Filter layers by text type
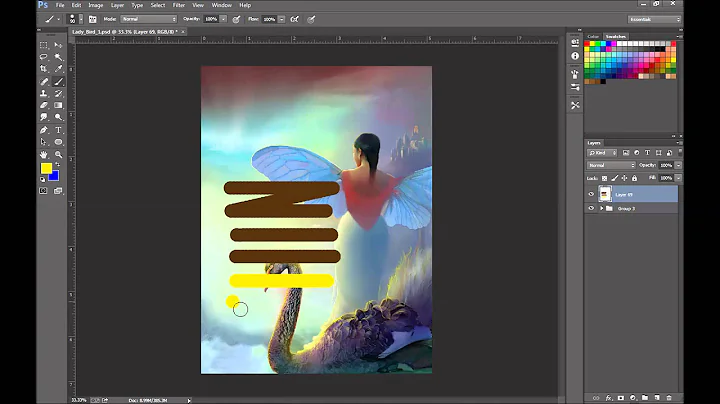 click(x=647, y=153)
